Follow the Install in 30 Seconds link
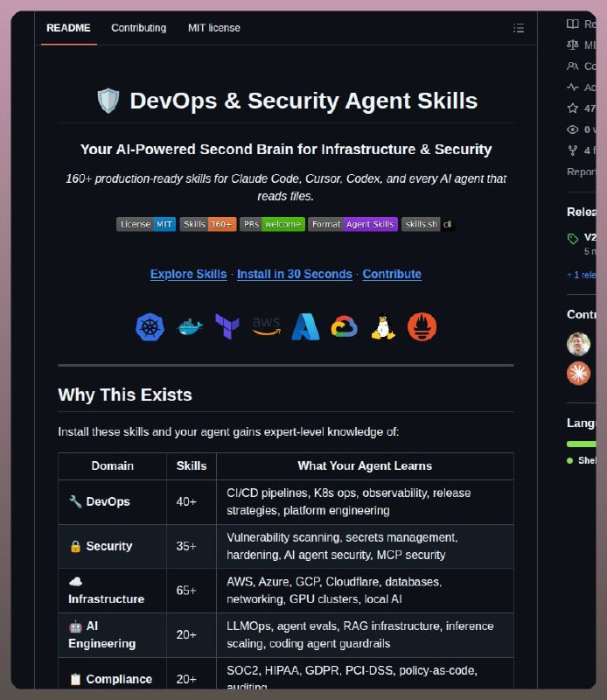The width and height of the screenshot is (607, 700). (x=295, y=274)
